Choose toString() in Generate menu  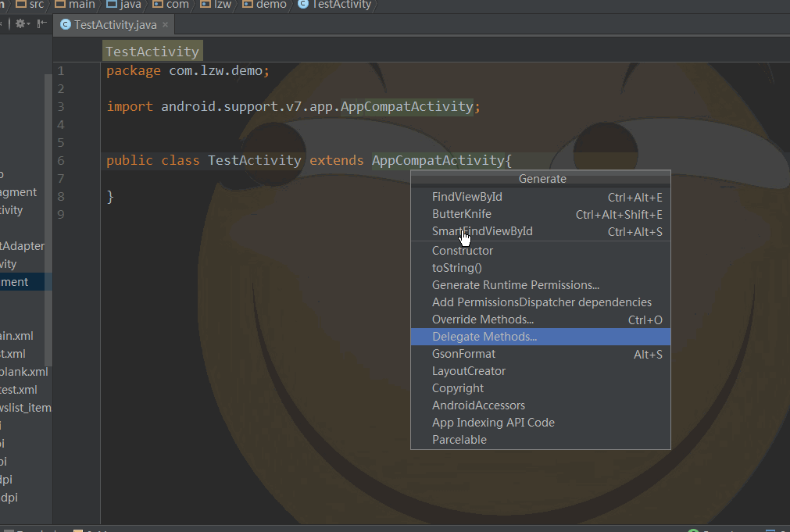pos(541,267)
